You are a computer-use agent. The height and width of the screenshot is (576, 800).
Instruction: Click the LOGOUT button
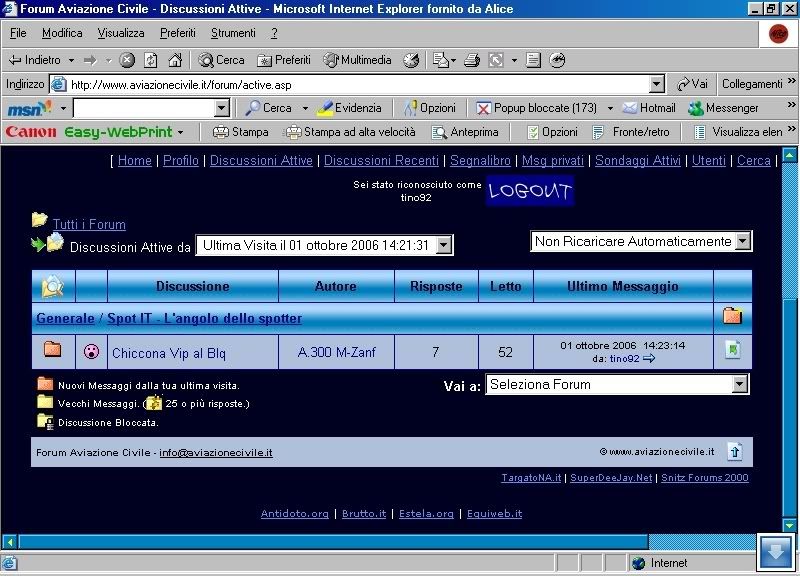[x=530, y=191]
